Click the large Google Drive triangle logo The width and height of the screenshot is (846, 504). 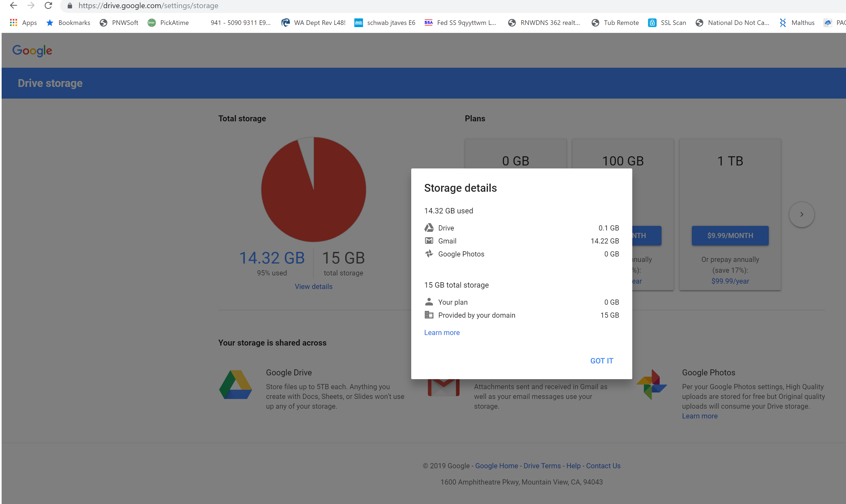coord(236,385)
